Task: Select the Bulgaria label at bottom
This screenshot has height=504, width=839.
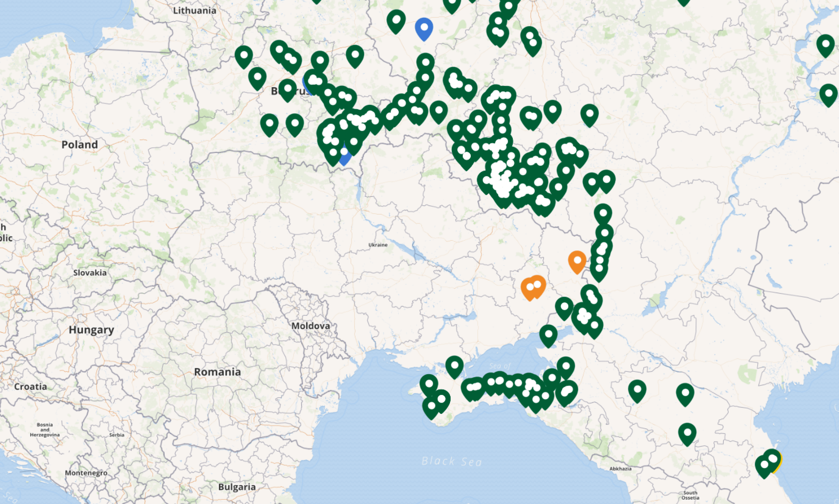Action: click(x=237, y=487)
